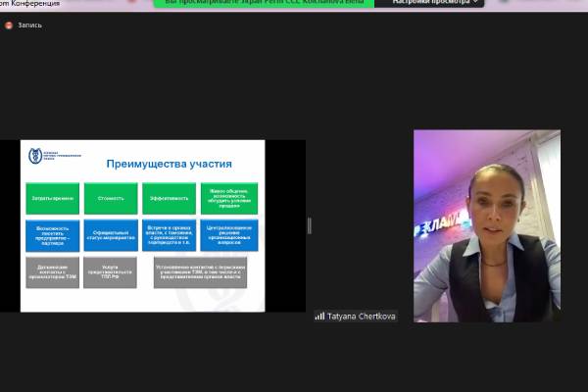This screenshot has height=392, width=588.
Task: Click the green screen-sharing notification banner
Action: click(264, 3)
